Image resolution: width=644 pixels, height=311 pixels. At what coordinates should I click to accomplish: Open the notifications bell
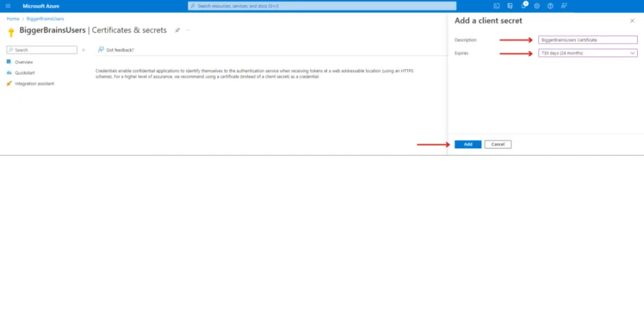tap(524, 6)
